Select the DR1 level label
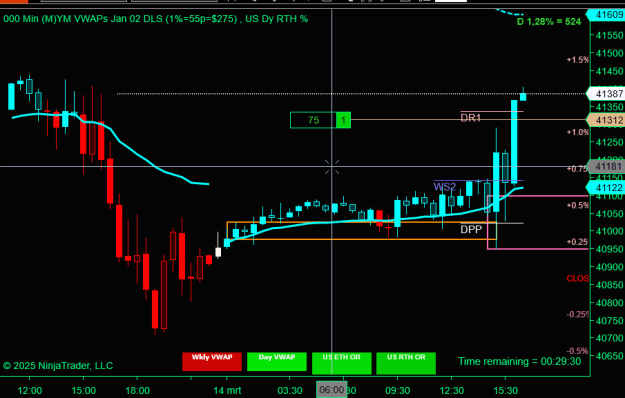 click(470, 118)
